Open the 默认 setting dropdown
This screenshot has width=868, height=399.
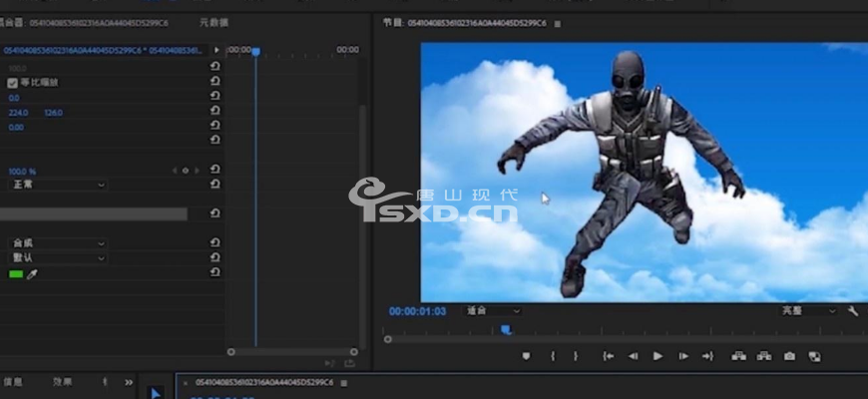pyautogui.click(x=58, y=258)
